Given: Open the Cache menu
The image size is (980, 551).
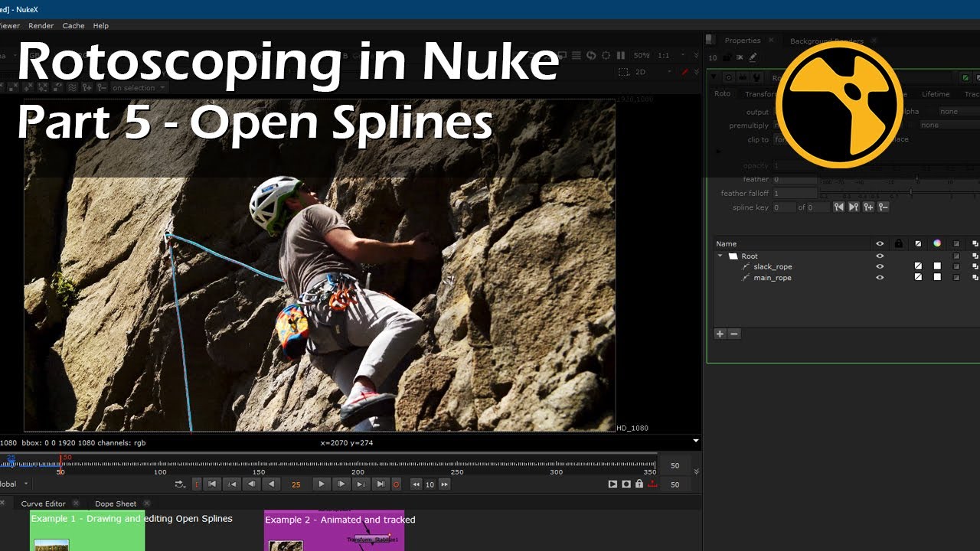Looking at the screenshot, I should 73,25.
